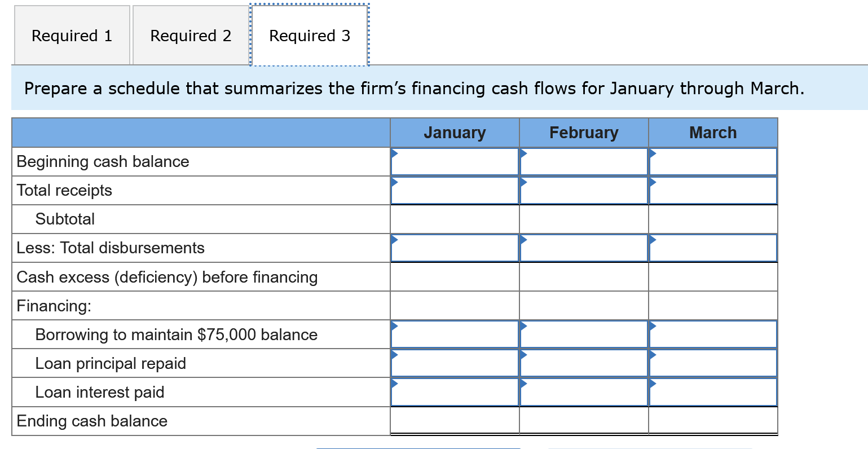The height and width of the screenshot is (449, 868).
Task: Switch to the Required 2 tab
Action: tap(190, 35)
